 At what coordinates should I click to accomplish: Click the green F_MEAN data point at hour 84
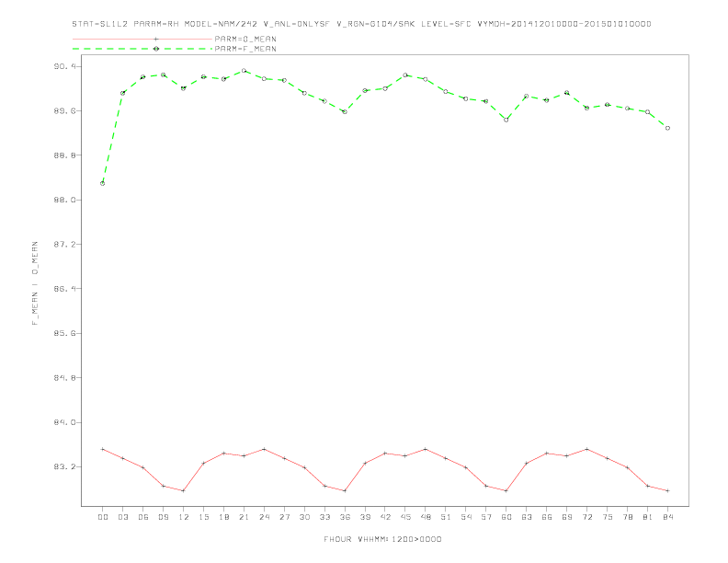[668, 128]
